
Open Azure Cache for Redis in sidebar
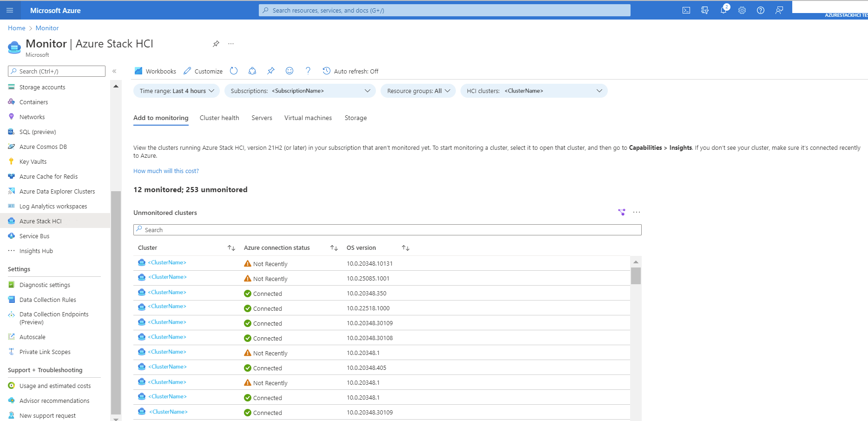(x=48, y=177)
